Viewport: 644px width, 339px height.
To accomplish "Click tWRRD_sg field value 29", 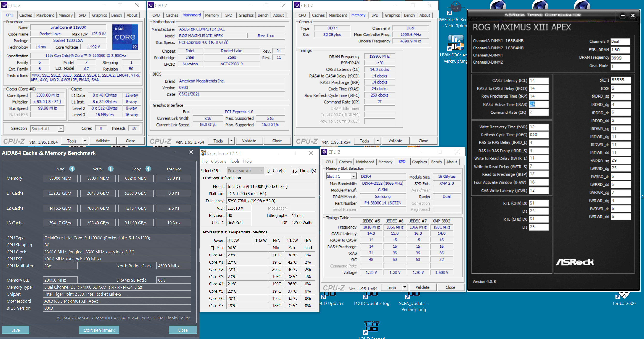I will (621, 161).
